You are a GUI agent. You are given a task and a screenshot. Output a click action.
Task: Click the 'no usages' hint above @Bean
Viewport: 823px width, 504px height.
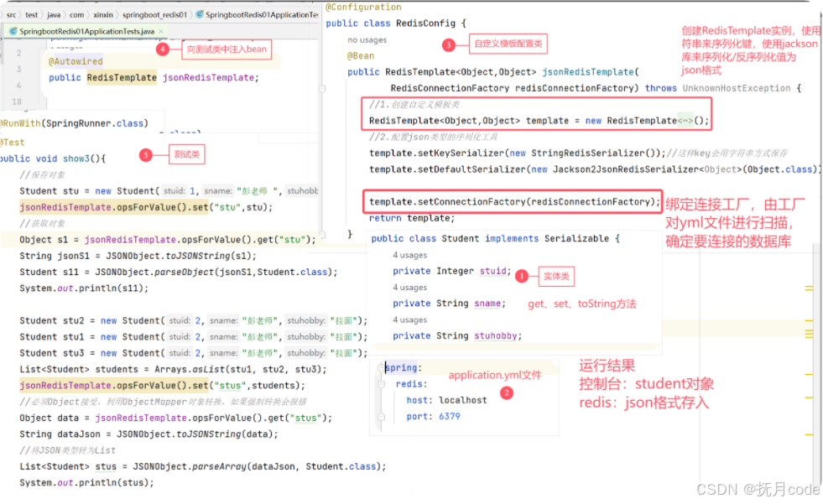click(367, 40)
